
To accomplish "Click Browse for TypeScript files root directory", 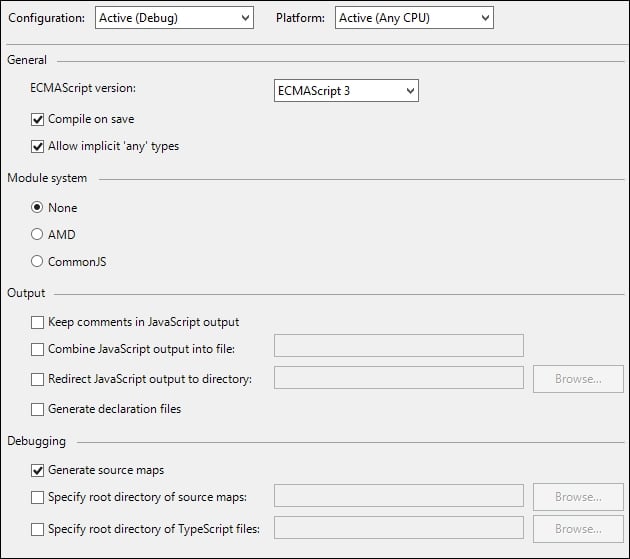I will pos(578,529).
